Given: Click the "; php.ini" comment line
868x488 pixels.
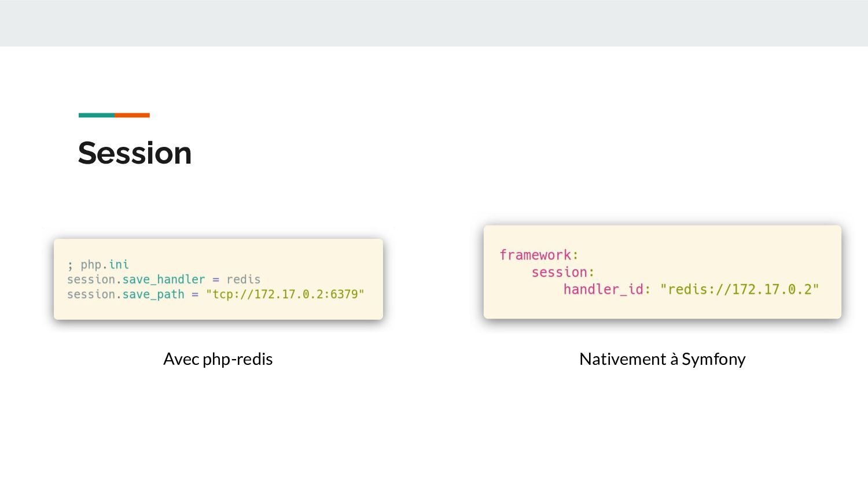Looking at the screenshot, I should (x=98, y=265).
